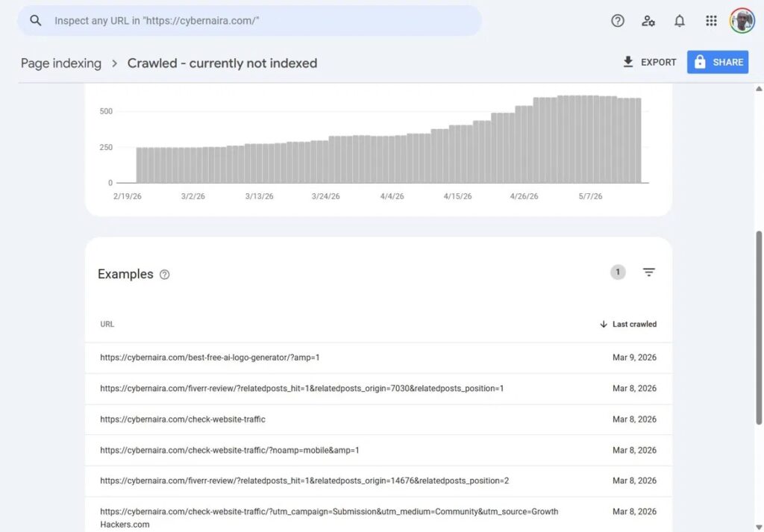Click chart bar near 5/7/26
This screenshot has width=764, height=532.
click(590, 140)
